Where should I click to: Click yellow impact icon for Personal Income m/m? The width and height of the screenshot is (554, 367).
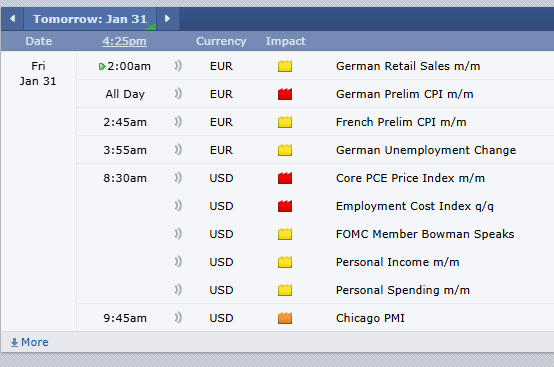coord(285,262)
